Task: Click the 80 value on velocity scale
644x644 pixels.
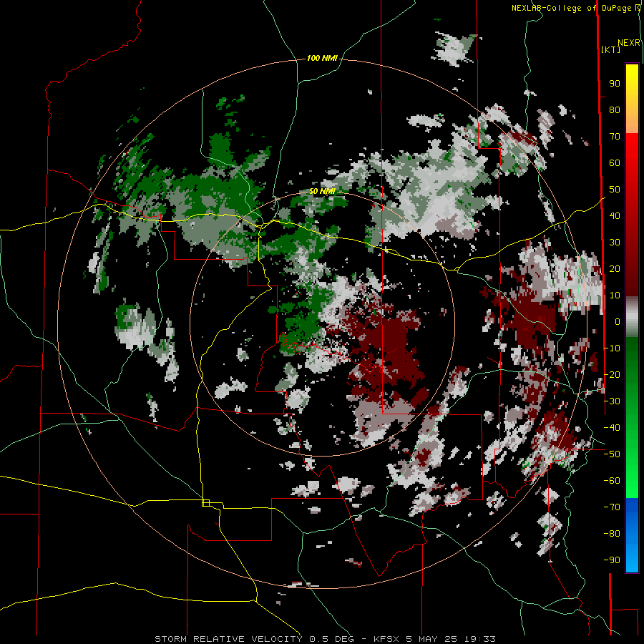Action: pyautogui.click(x=615, y=110)
